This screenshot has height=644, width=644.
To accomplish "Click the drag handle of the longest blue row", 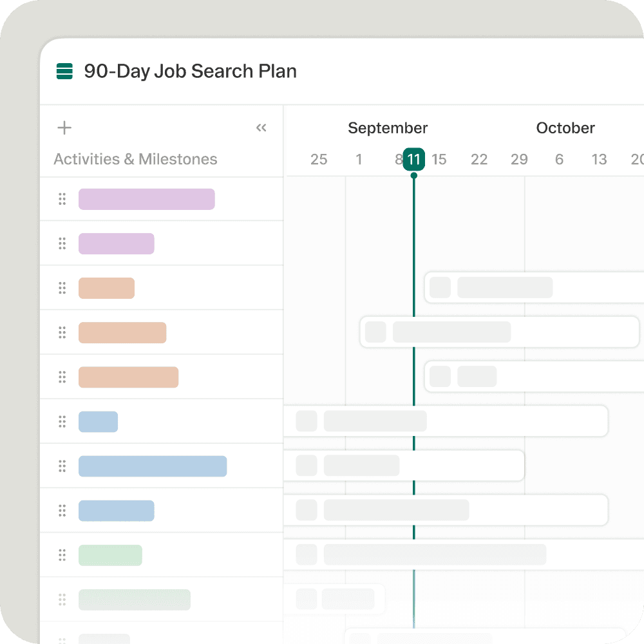I will [x=62, y=466].
